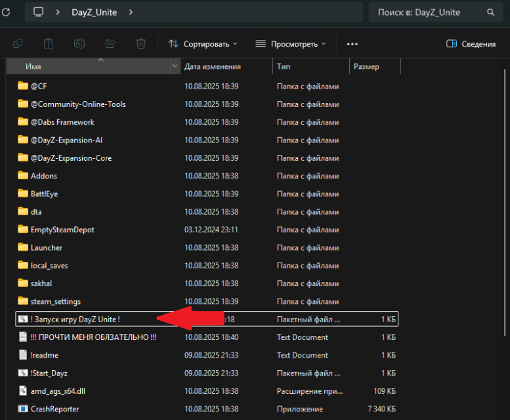Open the Просмотреть view dropdown

pyautogui.click(x=291, y=44)
